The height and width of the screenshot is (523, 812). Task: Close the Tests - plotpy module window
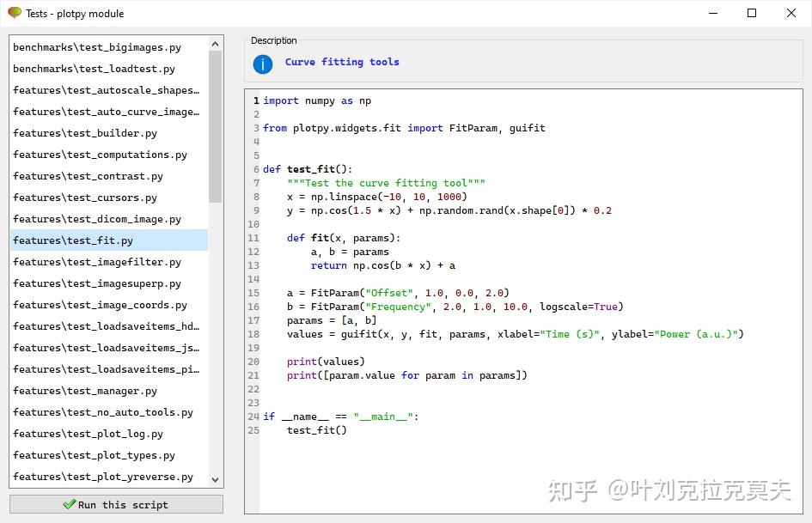[791, 13]
